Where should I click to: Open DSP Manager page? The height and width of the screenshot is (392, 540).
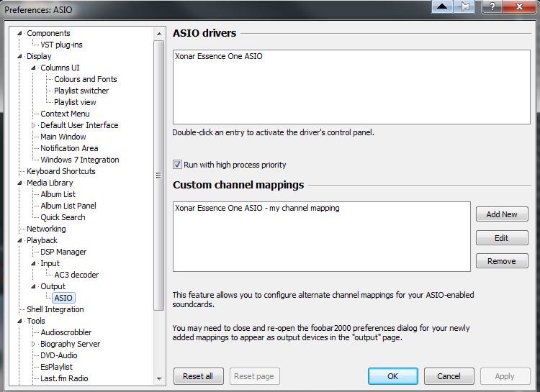63,252
